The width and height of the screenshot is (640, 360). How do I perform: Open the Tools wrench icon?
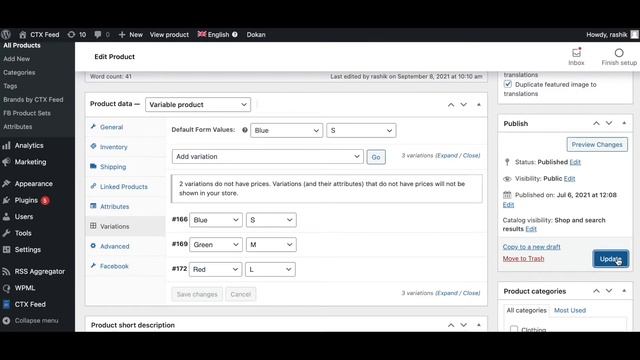(x=6, y=233)
